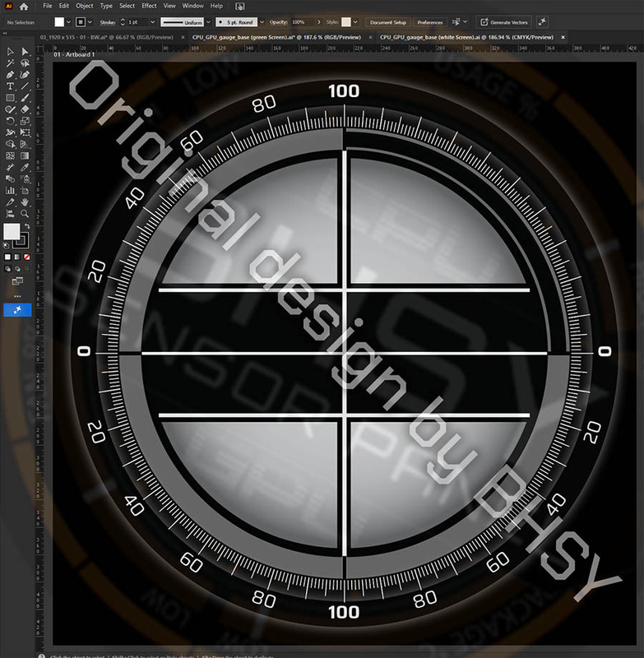
Task: Select the Line Segment tool
Action: tap(25, 86)
